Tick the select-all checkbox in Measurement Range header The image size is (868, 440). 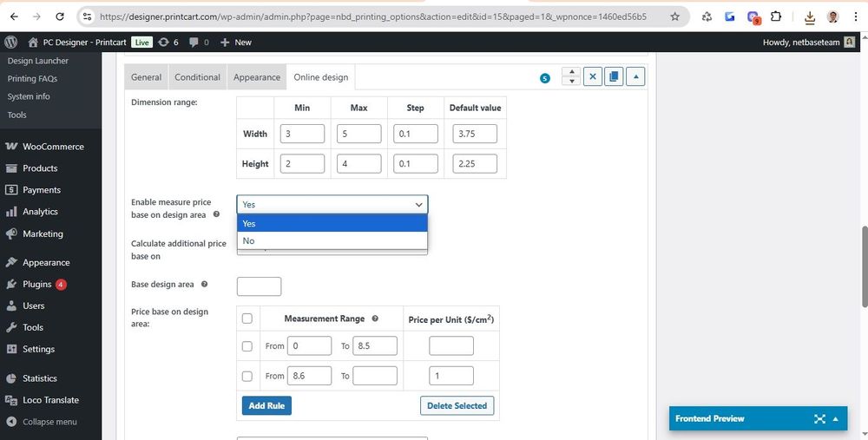click(x=247, y=319)
